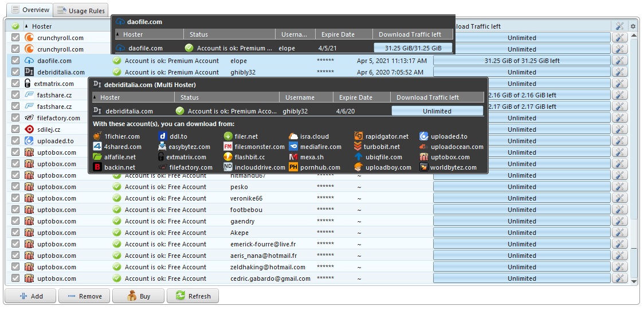Viewport: 644px width, 310px height.
Task: Toggle checkbox for Akepe uptobox account
Action: click(15, 233)
